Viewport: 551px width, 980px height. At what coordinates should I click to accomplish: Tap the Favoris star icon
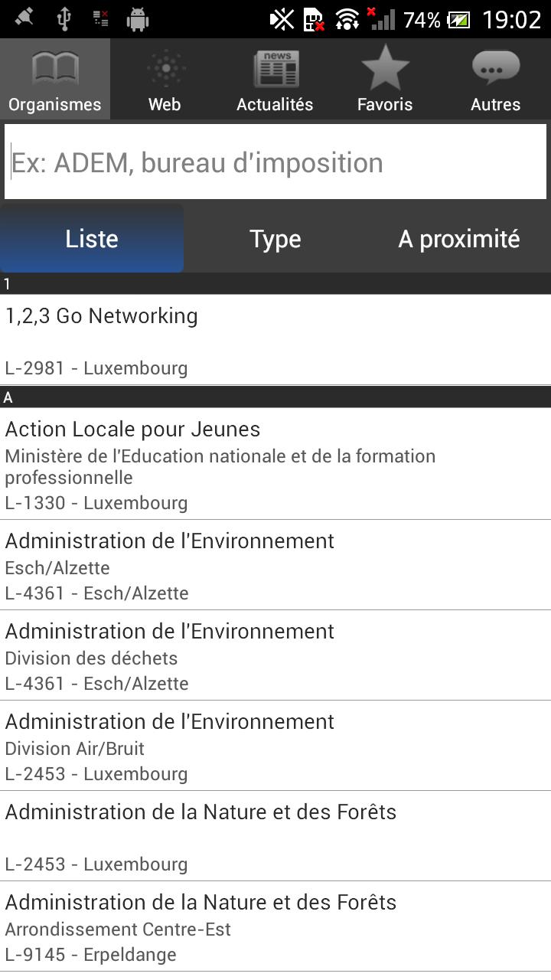pyautogui.click(x=385, y=69)
